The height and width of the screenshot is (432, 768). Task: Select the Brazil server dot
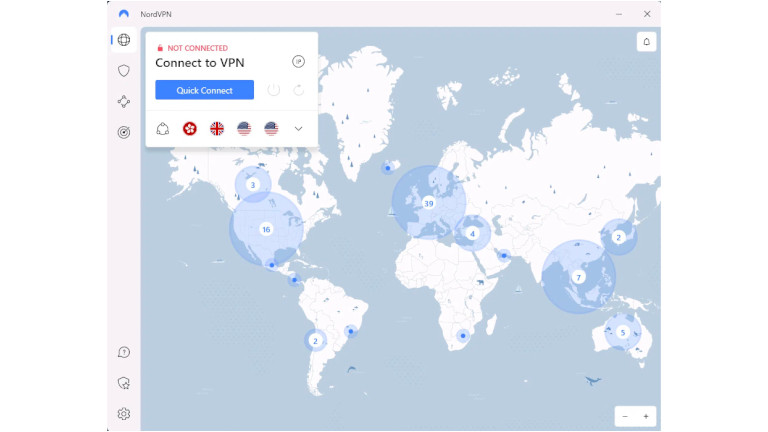tap(351, 332)
